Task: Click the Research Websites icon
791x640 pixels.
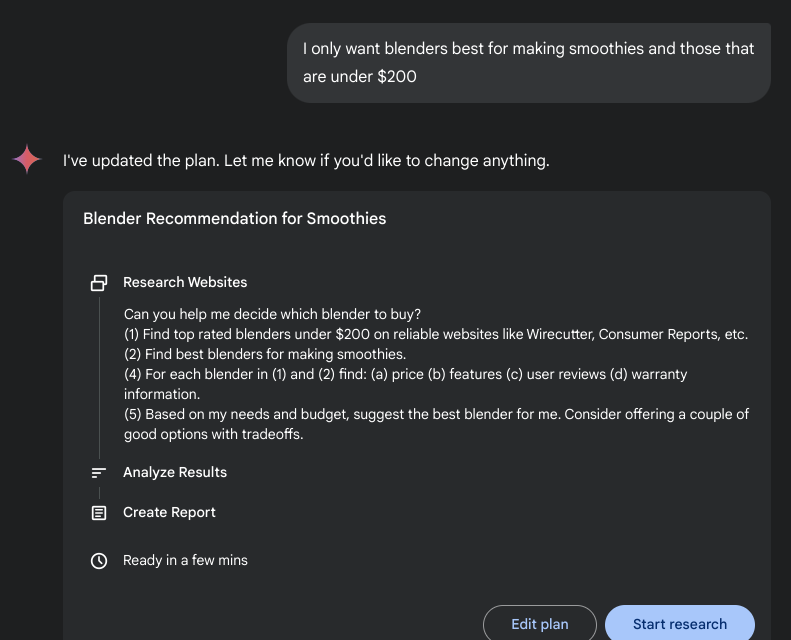Action: tap(99, 282)
